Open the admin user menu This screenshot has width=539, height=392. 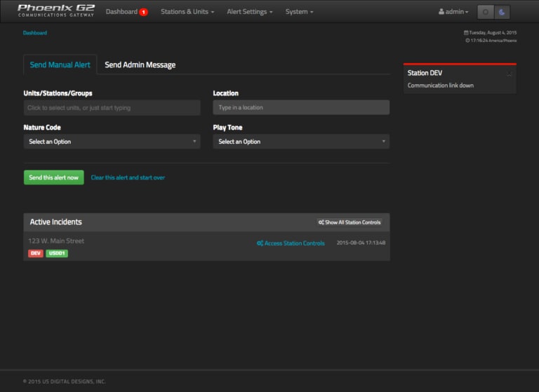[453, 12]
